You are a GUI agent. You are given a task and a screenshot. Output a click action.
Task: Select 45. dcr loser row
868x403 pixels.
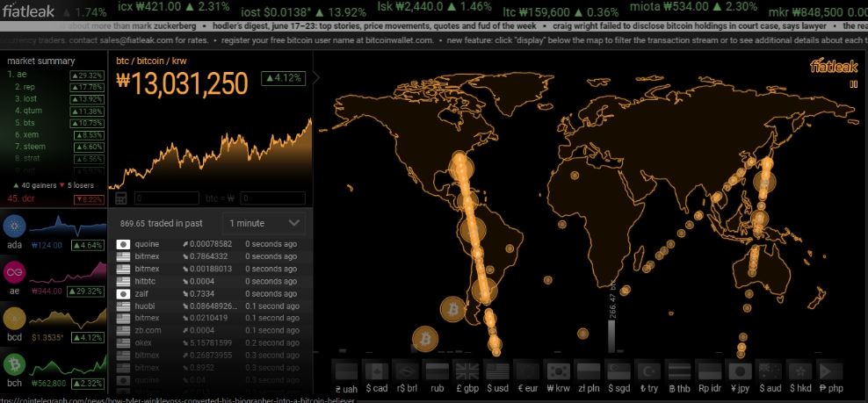tap(54, 198)
